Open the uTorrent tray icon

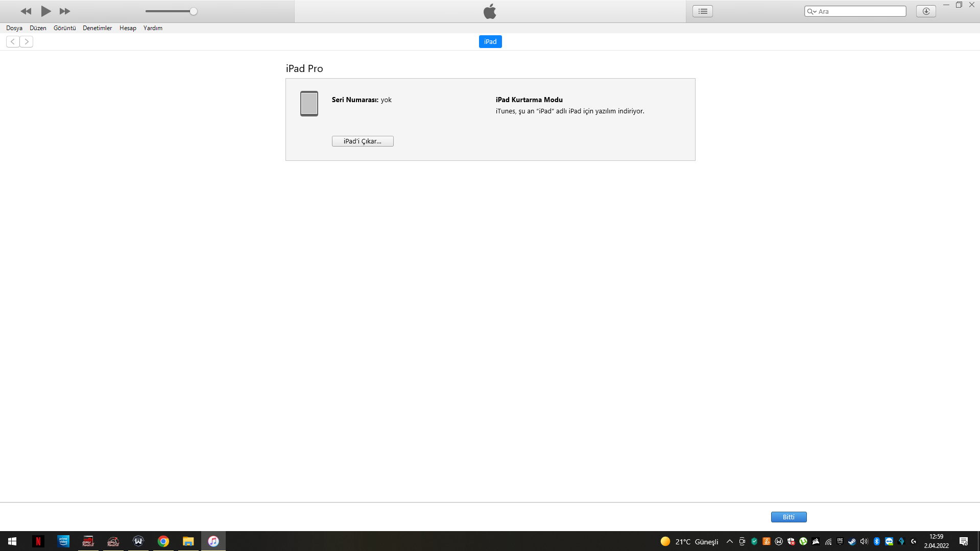[x=803, y=542]
